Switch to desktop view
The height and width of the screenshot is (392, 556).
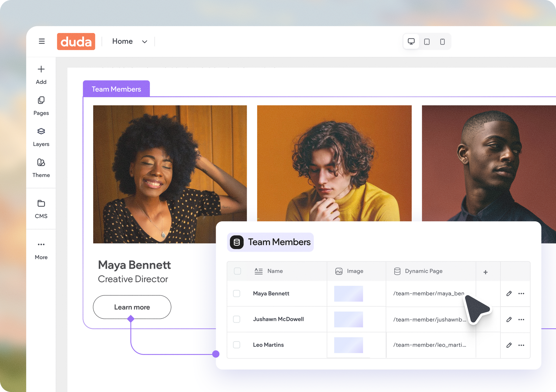click(x=411, y=42)
